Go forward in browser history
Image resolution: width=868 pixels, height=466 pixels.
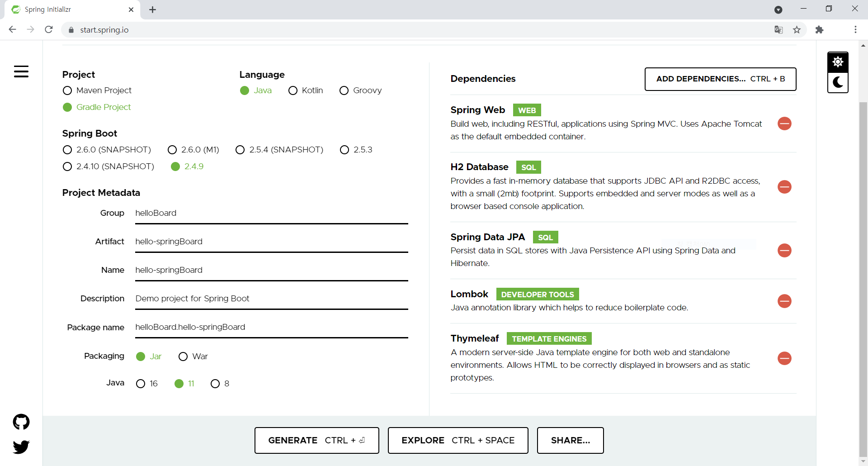(30, 29)
